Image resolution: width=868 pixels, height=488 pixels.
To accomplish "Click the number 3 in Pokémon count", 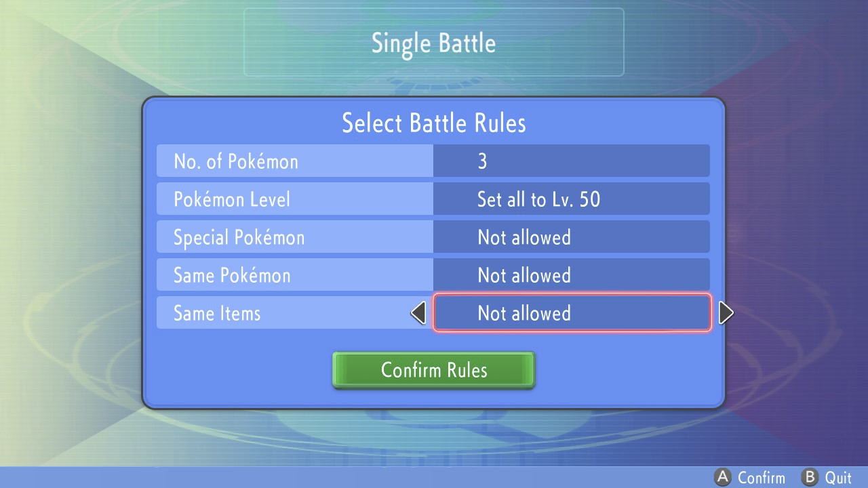I will click(x=482, y=161).
